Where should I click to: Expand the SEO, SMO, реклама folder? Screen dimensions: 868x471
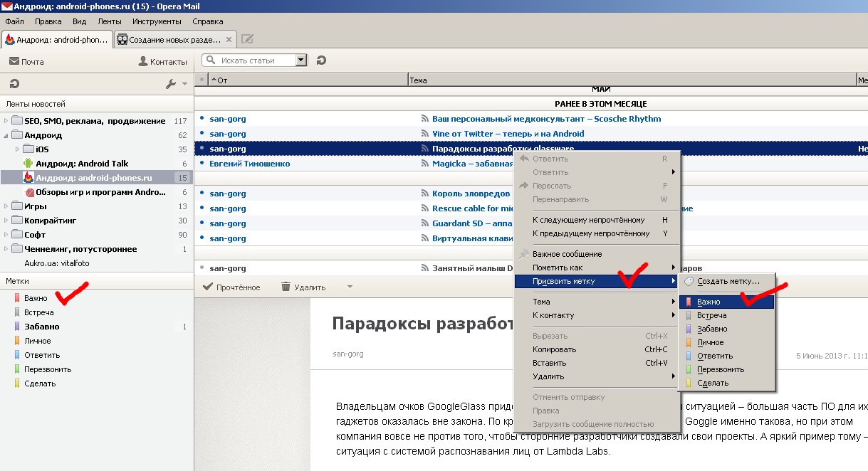pos(6,121)
